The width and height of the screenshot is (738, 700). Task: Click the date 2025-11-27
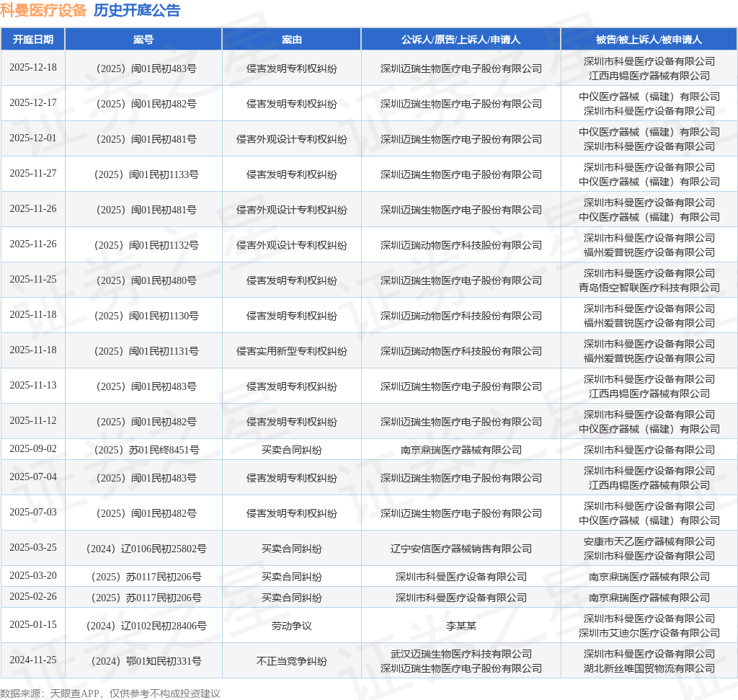click(x=33, y=173)
